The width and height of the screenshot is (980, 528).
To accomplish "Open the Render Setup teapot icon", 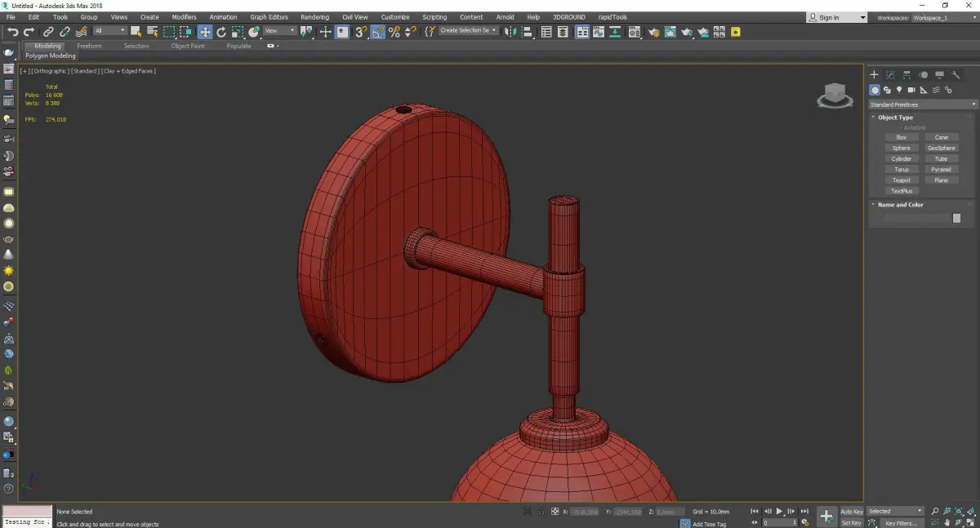I will 654,32.
